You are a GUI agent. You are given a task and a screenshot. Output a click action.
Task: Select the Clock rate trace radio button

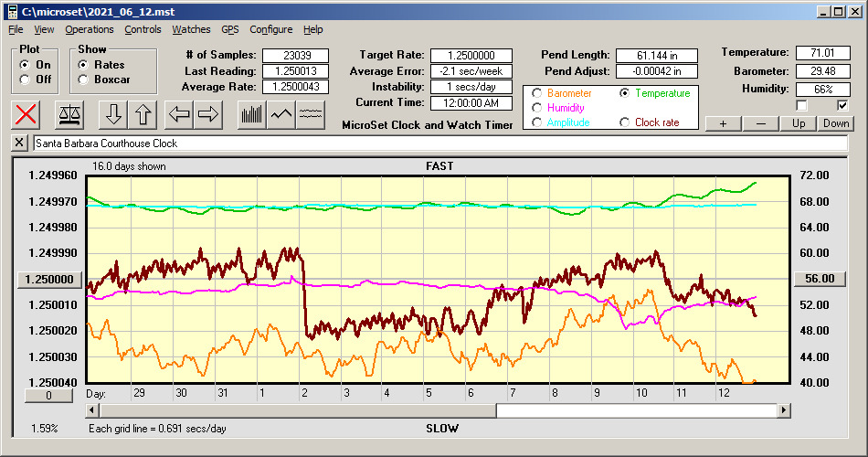pyautogui.click(x=624, y=122)
